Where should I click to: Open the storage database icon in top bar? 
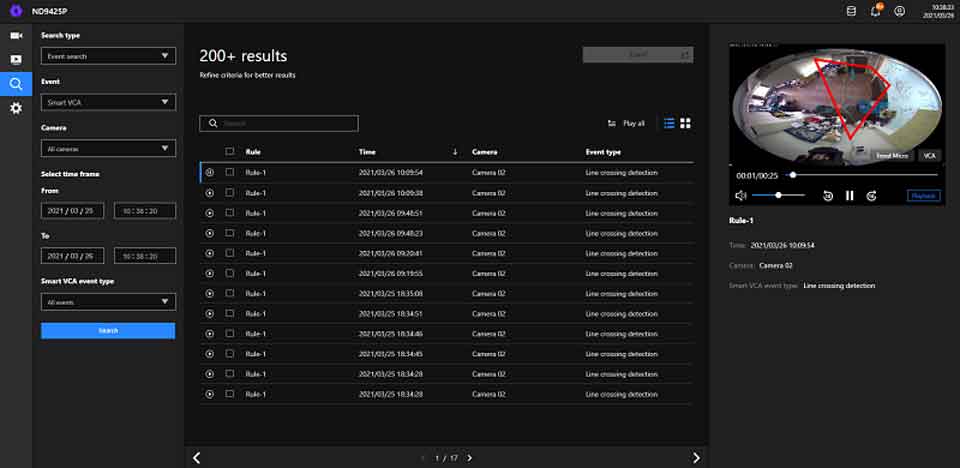tap(851, 11)
